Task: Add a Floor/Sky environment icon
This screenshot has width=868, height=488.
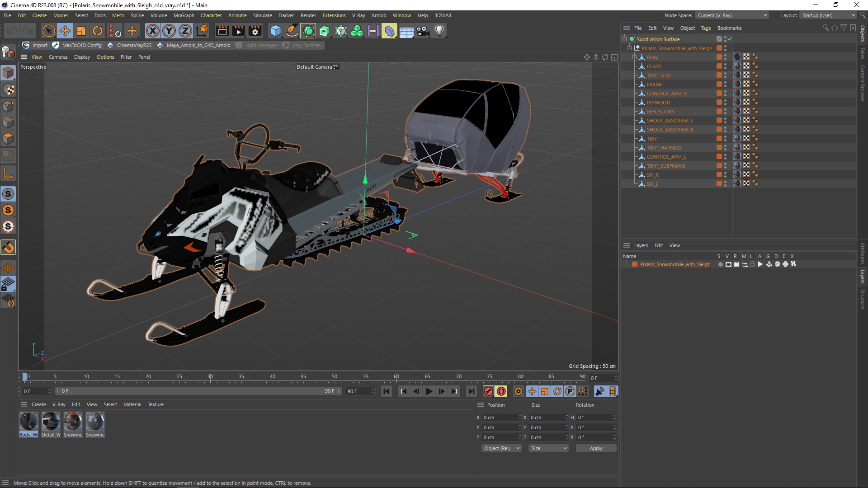Action: [406, 31]
